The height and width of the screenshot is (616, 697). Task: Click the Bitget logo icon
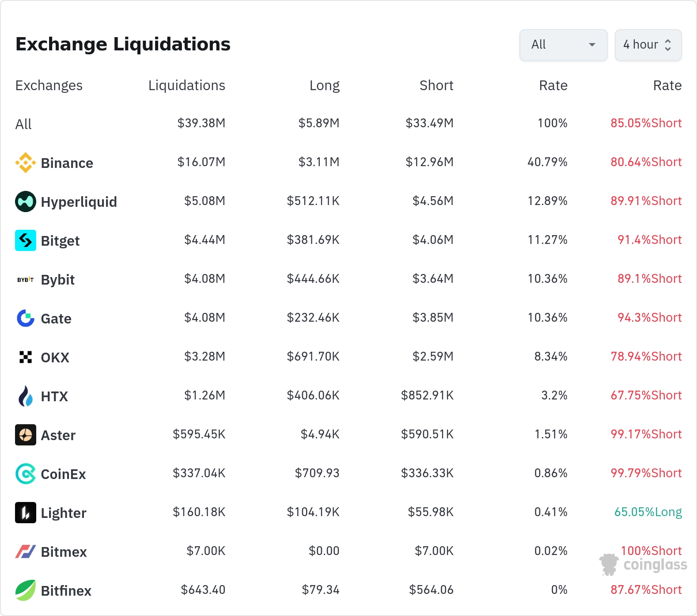tap(26, 240)
